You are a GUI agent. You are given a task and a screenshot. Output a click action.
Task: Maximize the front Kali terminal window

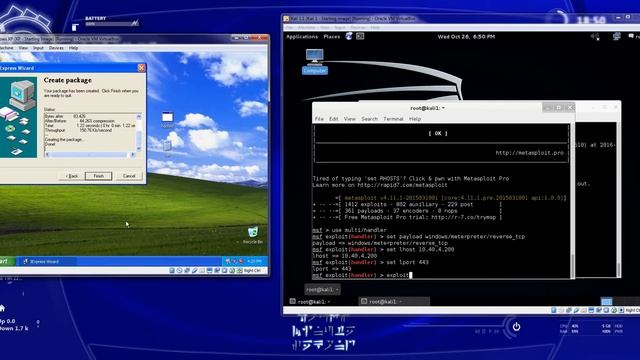[x=558, y=107]
